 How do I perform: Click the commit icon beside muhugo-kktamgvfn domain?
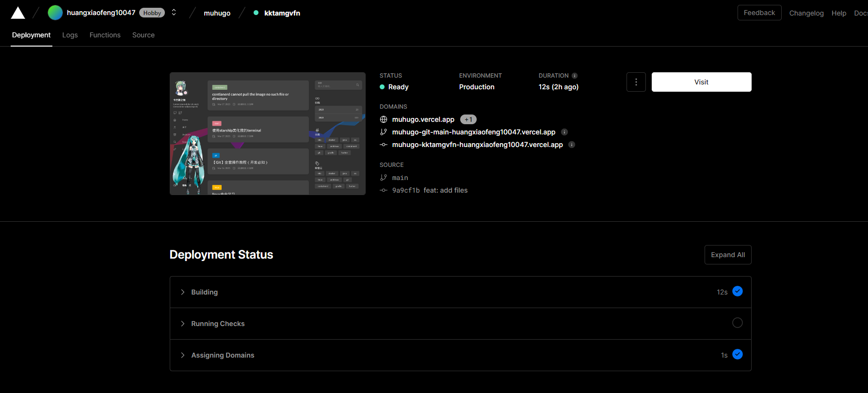(x=384, y=145)
